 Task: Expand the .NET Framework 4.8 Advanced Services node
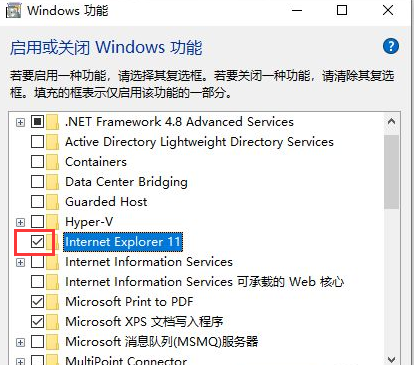click(20, 122)
